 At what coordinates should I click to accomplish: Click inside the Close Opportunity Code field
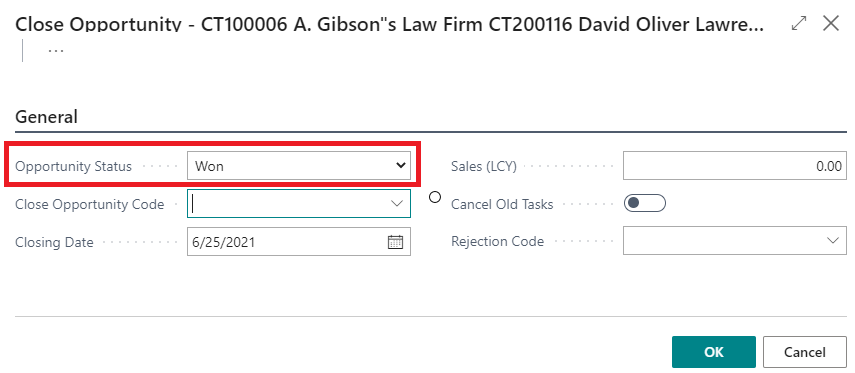click(x=288, y=203)
